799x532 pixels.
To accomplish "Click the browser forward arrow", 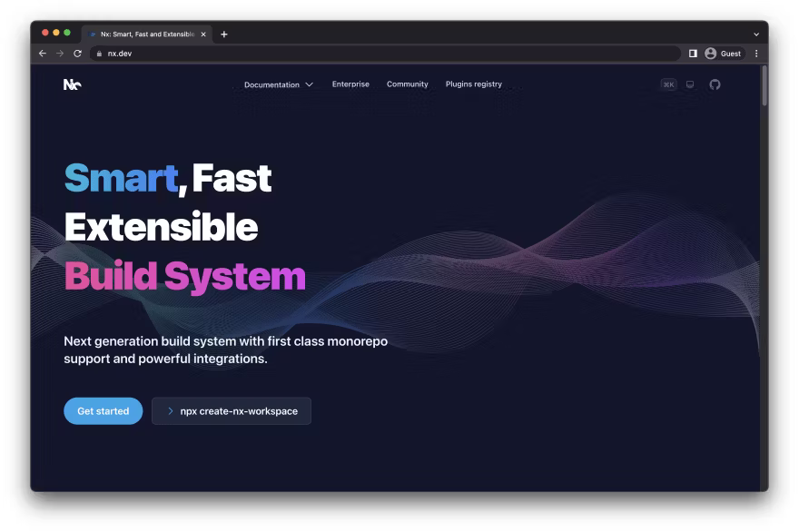I will [x=60, y=54].
